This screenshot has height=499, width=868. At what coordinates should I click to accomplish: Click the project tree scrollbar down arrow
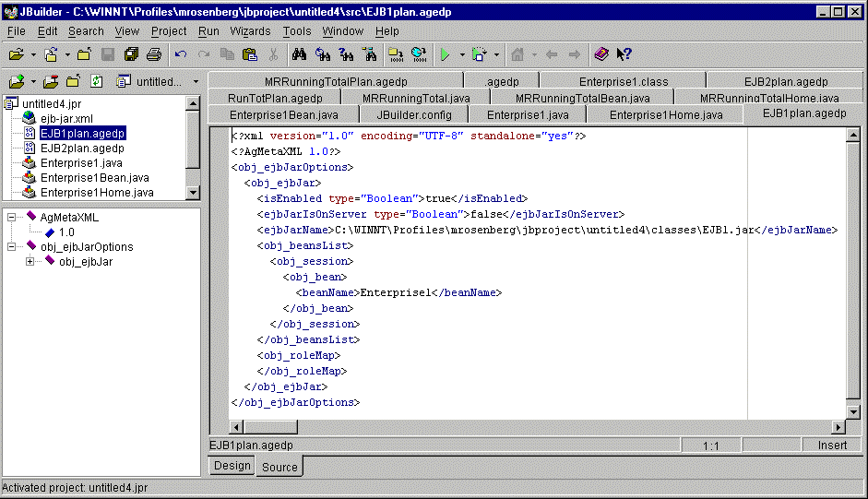coord(193,192)
